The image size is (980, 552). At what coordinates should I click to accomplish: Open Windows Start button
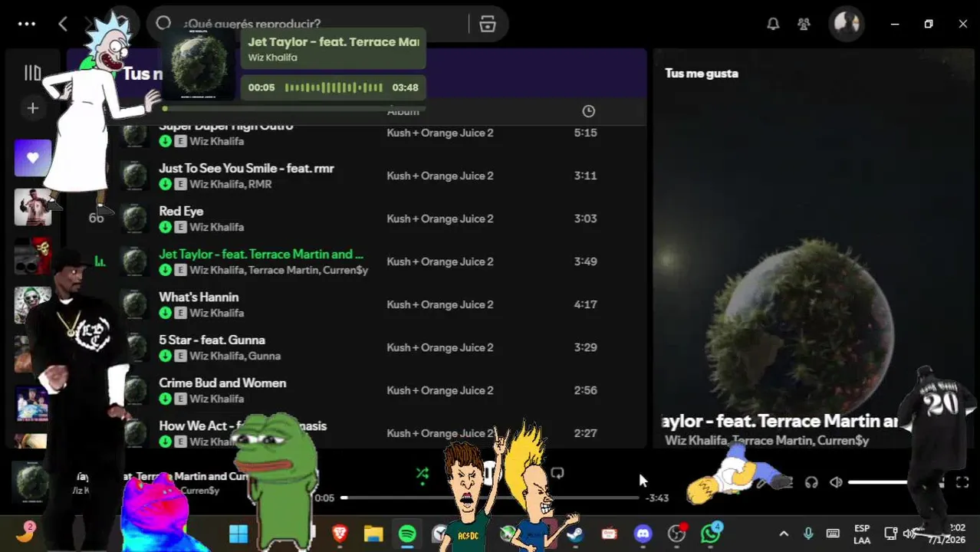[238, 534]
